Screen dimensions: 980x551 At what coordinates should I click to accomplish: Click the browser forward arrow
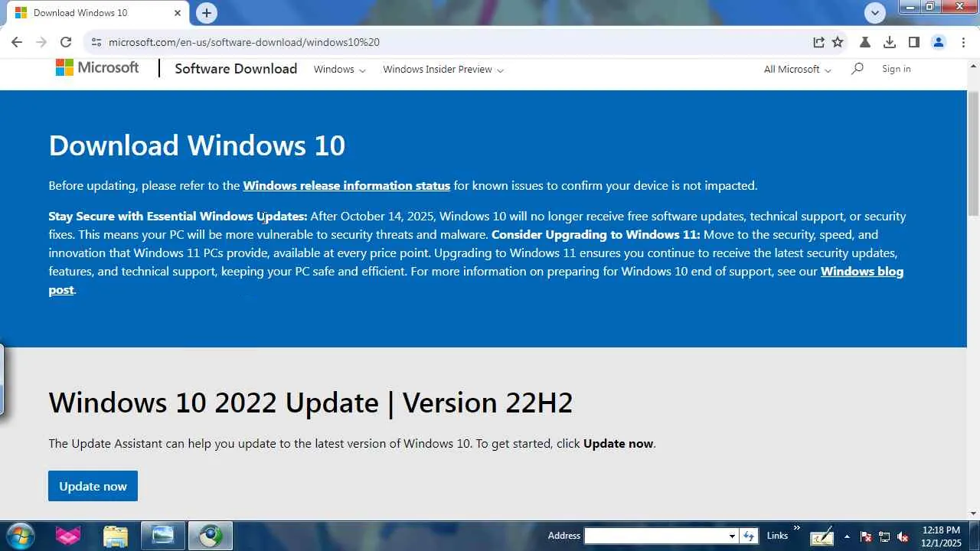pos(41,42)
